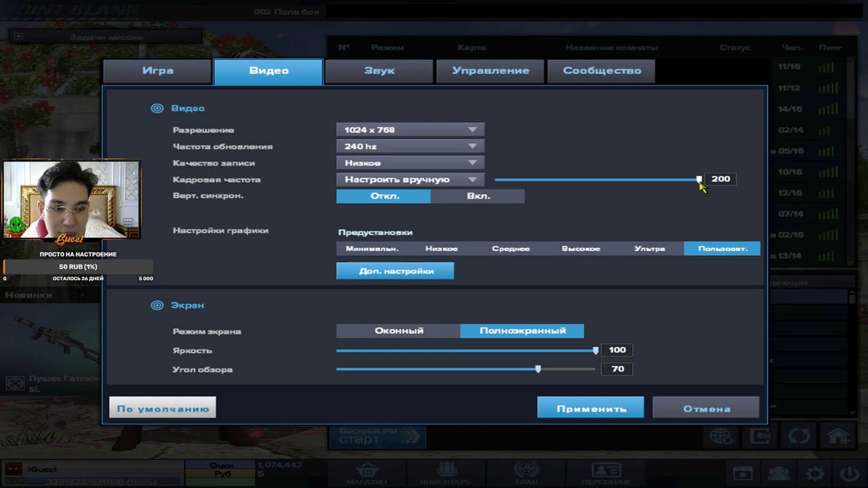This screenshot has width=868, height=488.
Task: Click the rank badge next to !Gucci
Action: point(13,469)
